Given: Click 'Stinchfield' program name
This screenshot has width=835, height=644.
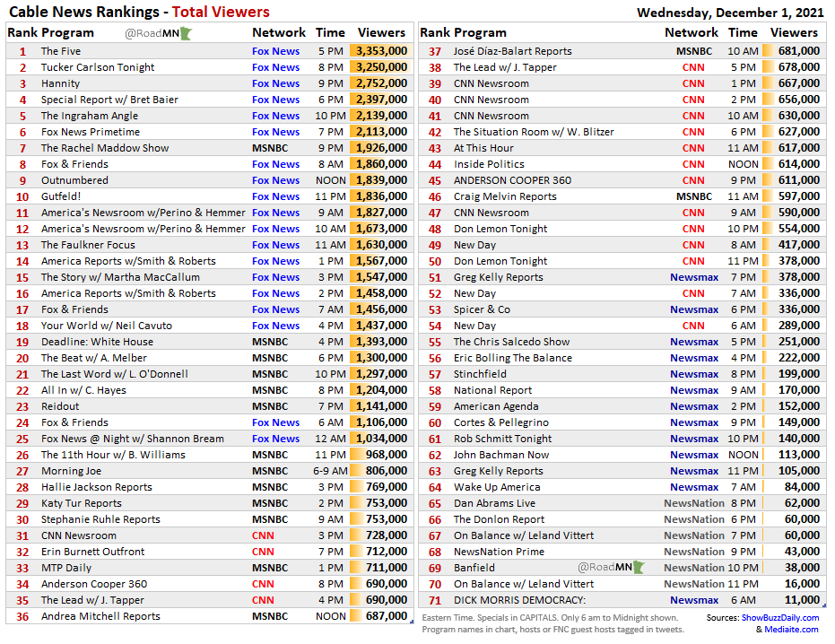Looking at the screenshot, I should click(480, 374).
